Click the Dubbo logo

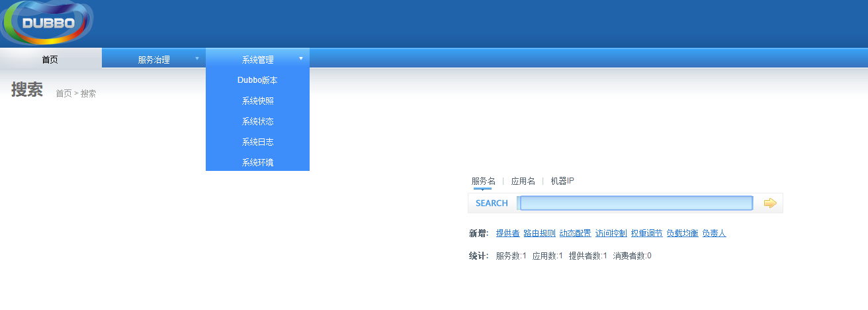pyautogui.click(x=47, y=22)
